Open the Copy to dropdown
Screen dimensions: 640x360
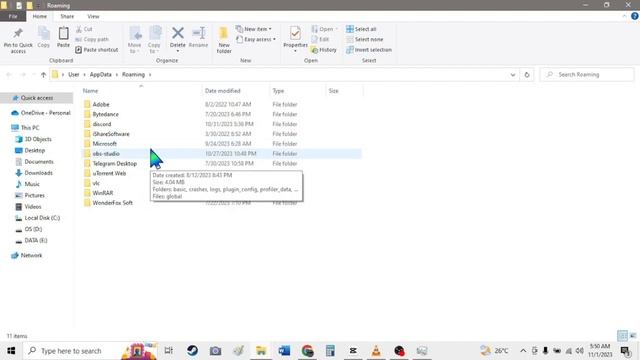click(x=154, y=40)
